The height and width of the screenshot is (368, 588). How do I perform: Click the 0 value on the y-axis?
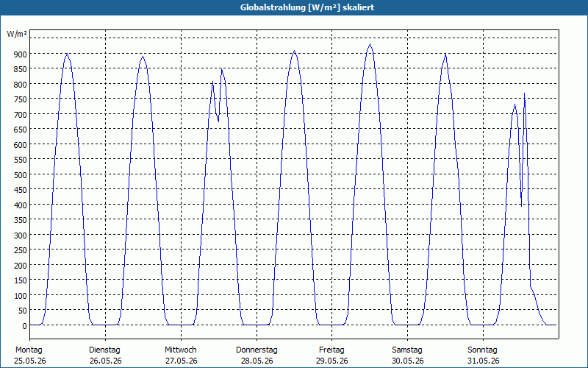pos(25,326)
